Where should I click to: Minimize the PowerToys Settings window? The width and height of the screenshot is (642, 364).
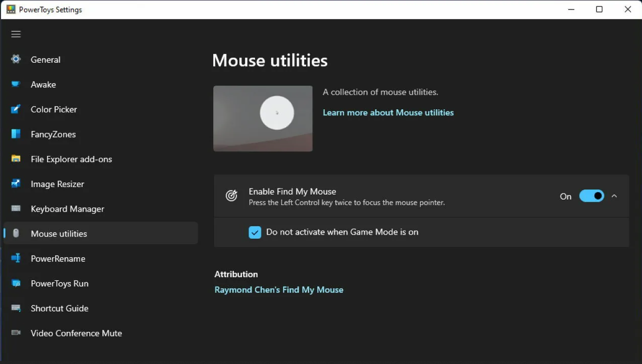(x=571, y=10)
